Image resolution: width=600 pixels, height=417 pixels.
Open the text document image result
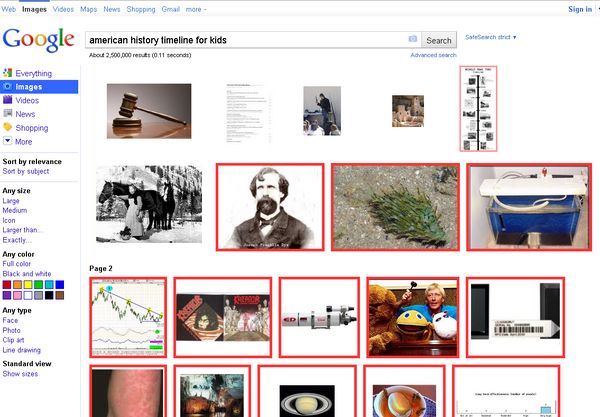tap(248, 112)
